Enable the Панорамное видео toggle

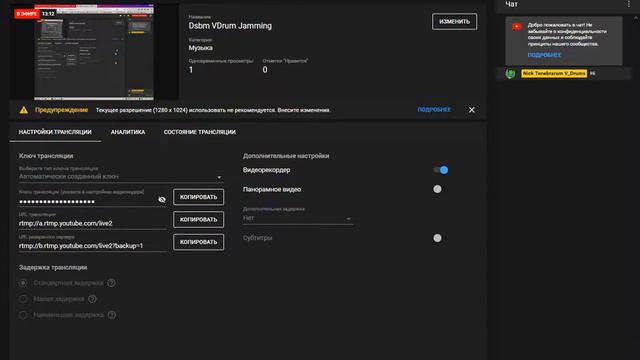(437, 189)
